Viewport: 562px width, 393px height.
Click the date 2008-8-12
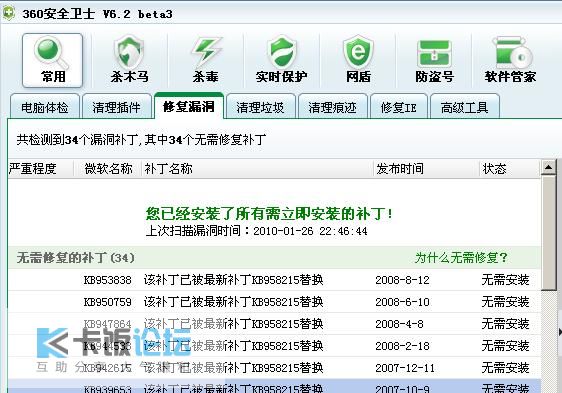(x=402, y=280)
